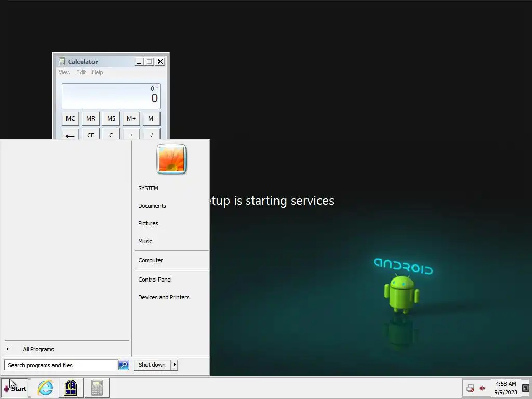The image size is (532, 399).
Task: Click the plus-minus sign button
Action: tap(131, 135)
